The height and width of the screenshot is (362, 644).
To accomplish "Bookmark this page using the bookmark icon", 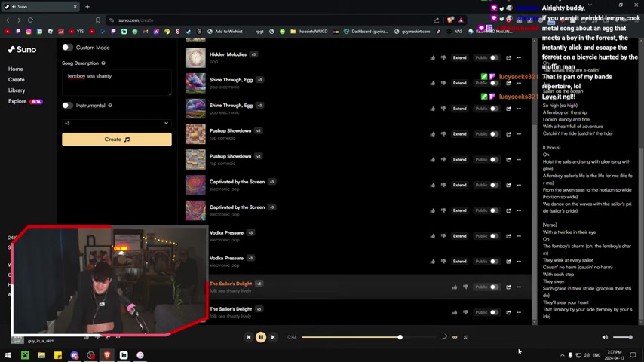I will 98,20.
